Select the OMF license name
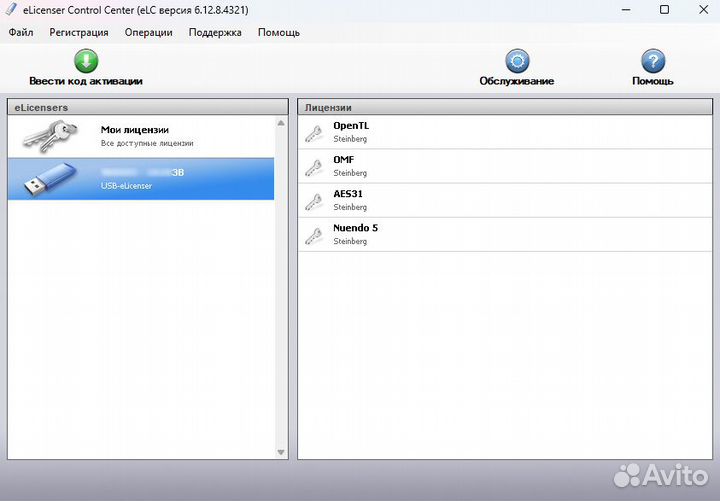 [x=343, y=160]
